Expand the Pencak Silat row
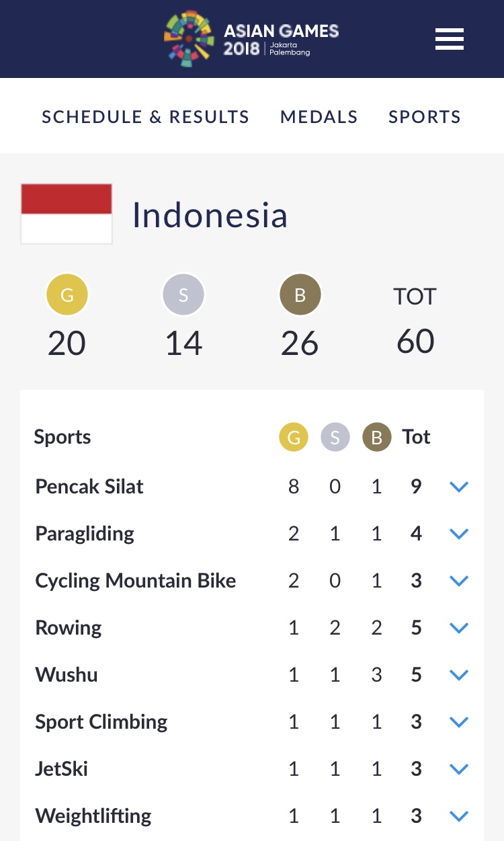Screen dimensions: 504x841 coord(458,487)
